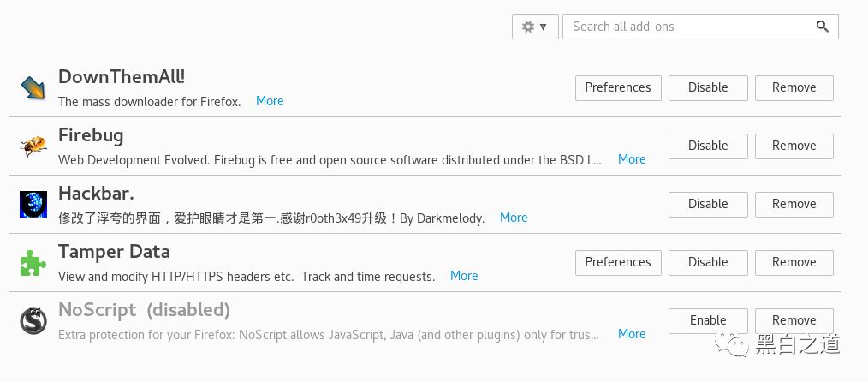Disable the Hackbar add-on
Image resolution: width=868 pixels, height=382 pixels.
[x=708, y=204]
